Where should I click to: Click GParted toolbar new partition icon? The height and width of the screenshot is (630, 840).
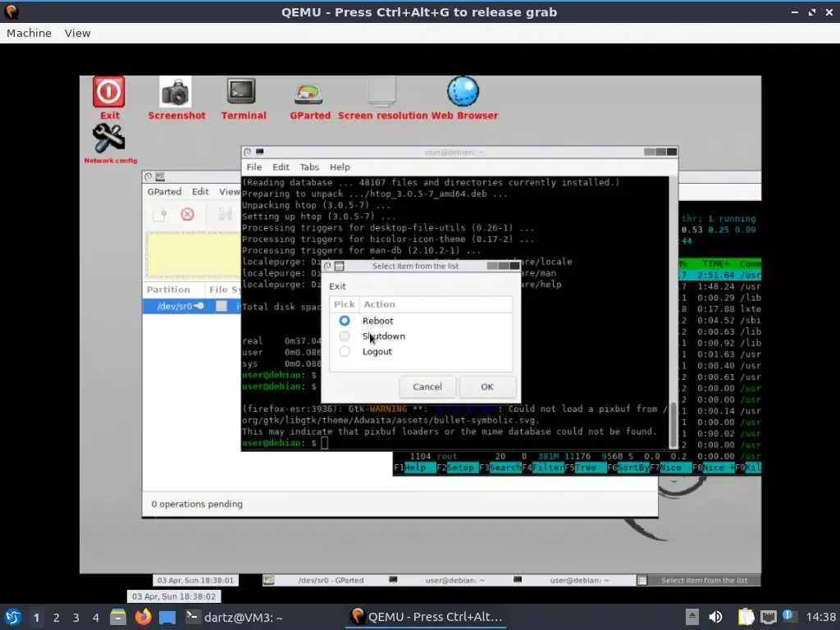160,214
